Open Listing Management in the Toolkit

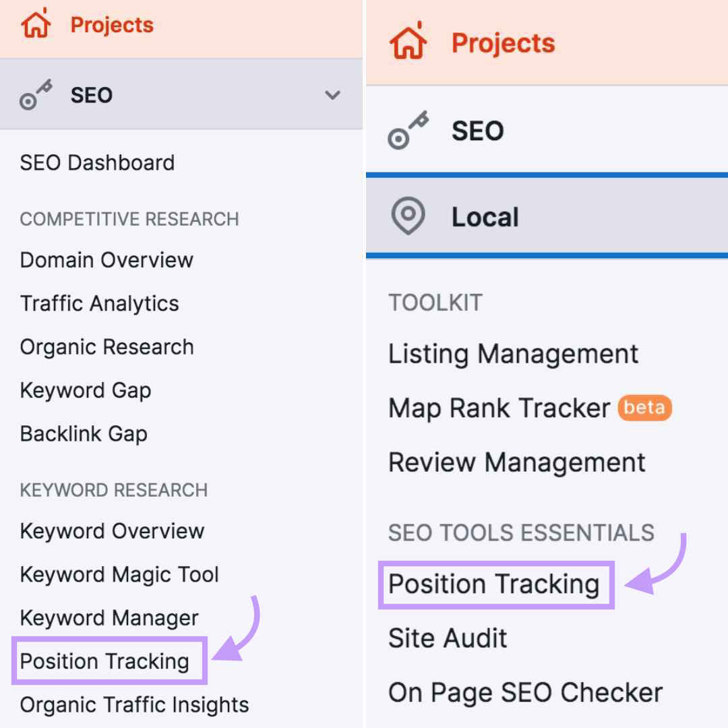click(x=514, y=354)
